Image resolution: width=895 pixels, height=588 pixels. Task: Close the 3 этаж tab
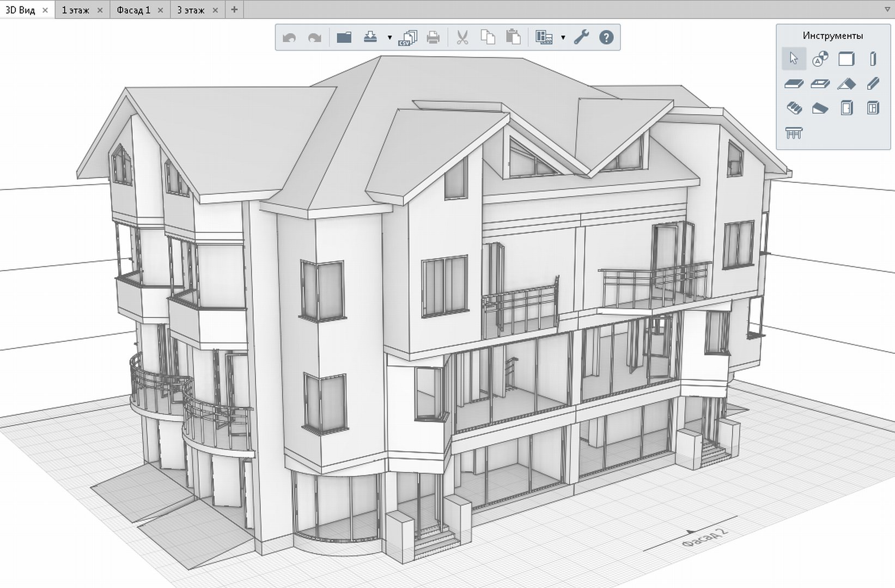click(x=215, y=10)
